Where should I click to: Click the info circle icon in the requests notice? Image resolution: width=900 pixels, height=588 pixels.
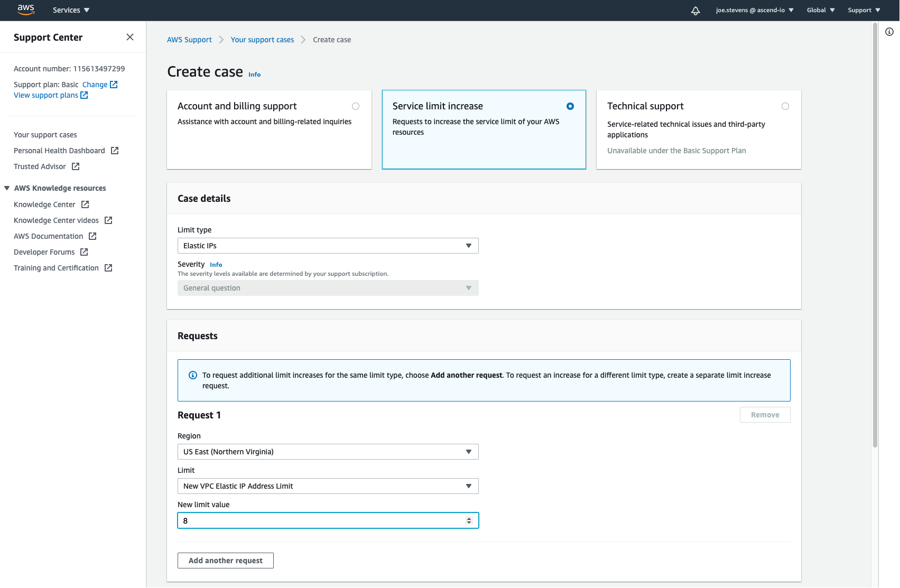click(x=193, y=375)
